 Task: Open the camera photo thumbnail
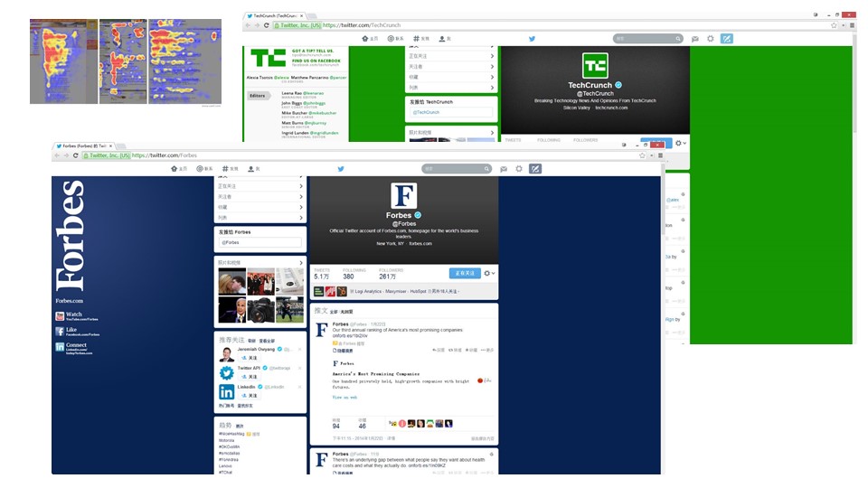point(260,310)
